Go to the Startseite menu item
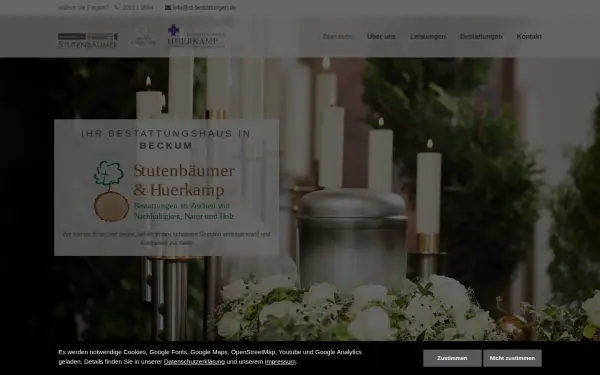 337,36
